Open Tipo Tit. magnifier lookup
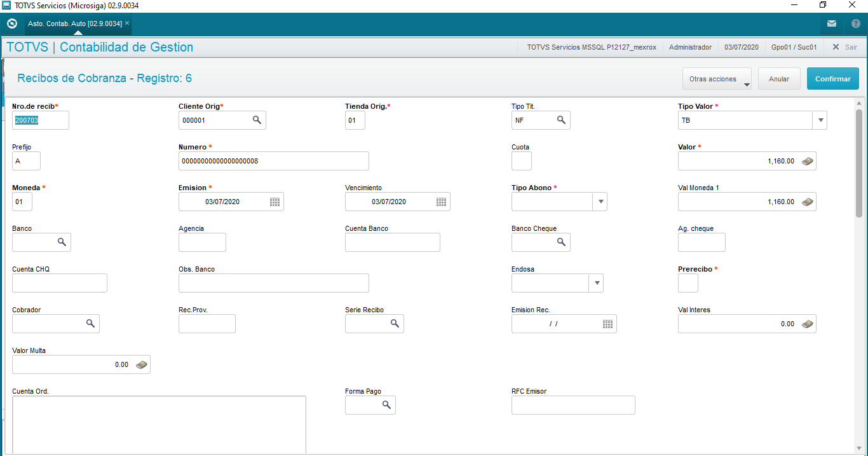 click(561, 120)
